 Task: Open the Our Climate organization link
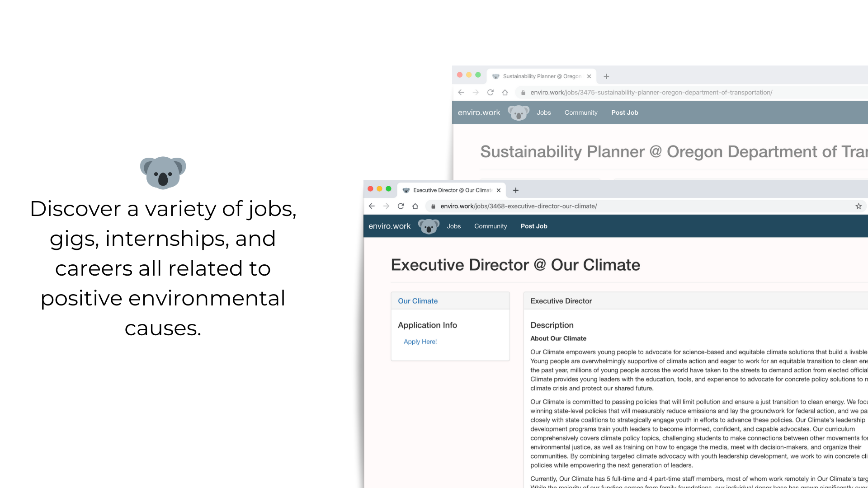click(x=418, y=301)
